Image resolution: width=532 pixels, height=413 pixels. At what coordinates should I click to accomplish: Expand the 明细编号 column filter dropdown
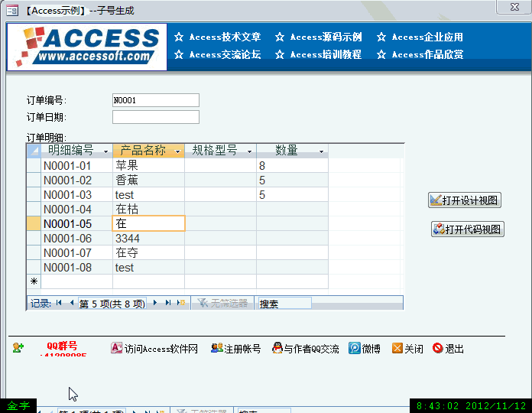105,151
